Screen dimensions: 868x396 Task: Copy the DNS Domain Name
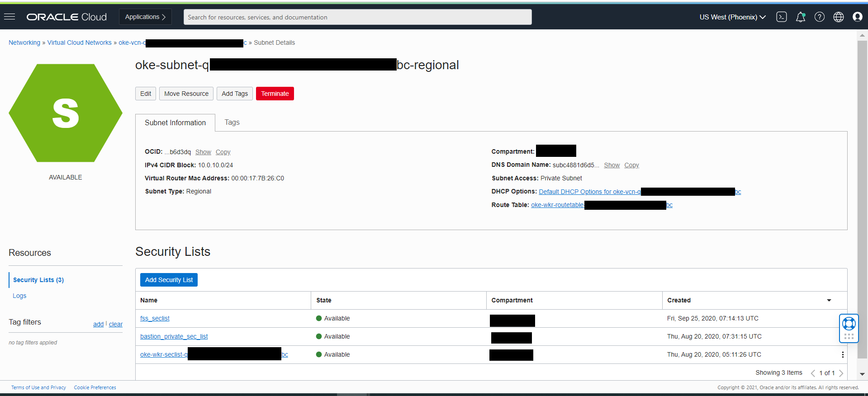[631, 165]
